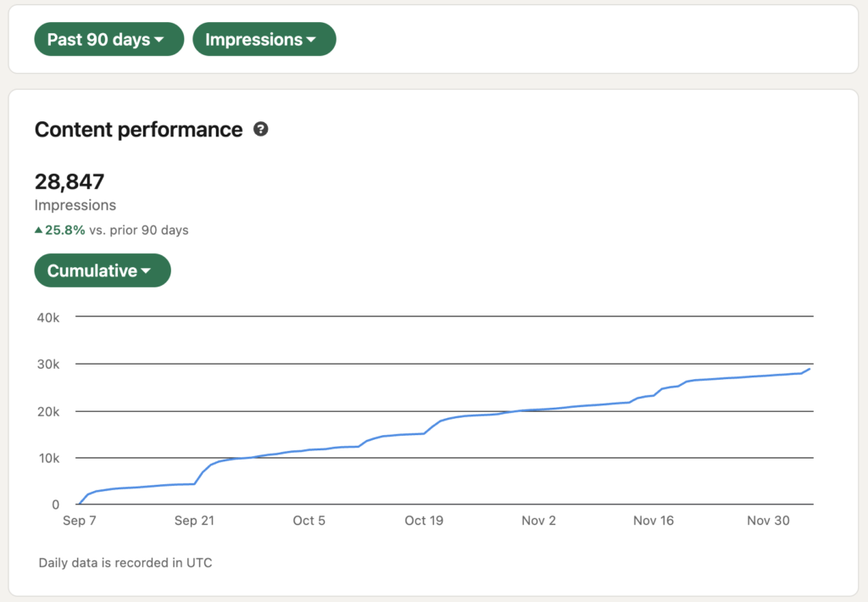This screenshot has height=602, width=868.
Task: Select the 28,847 impressions total
Action: (x=70, y=181)
